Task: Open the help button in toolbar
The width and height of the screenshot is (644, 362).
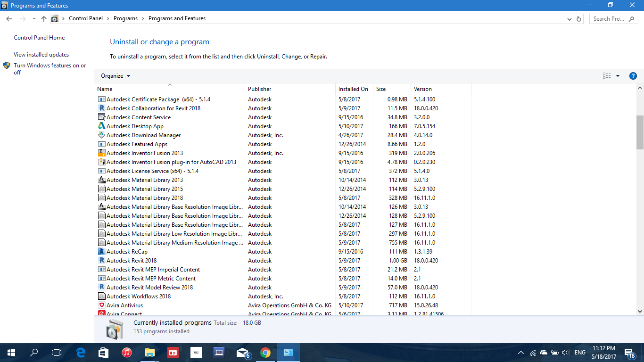Action: [633, 76]
